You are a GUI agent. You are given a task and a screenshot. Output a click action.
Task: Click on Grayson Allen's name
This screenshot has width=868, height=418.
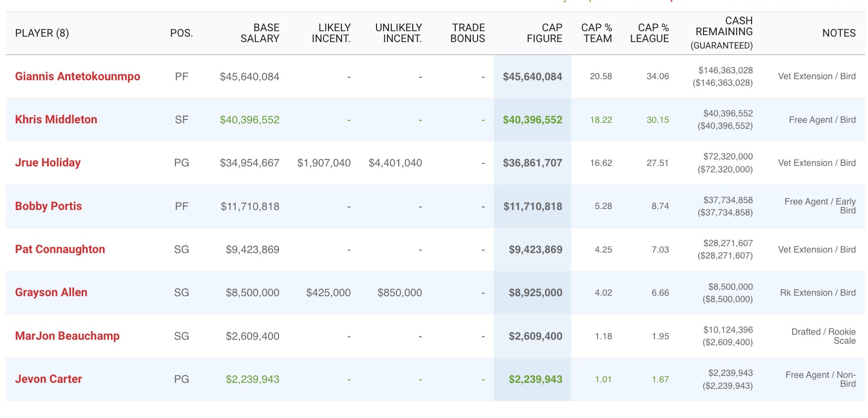(51, 292)
